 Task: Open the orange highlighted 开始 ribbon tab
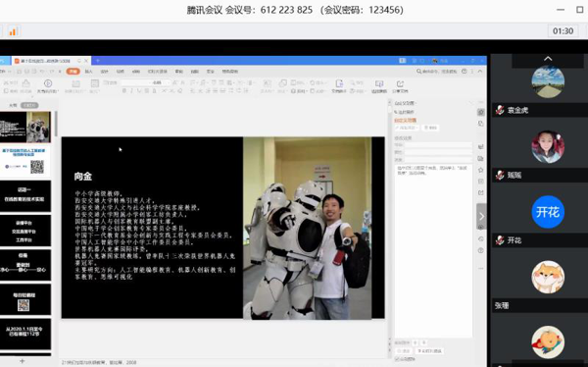click(x=73, y=72)
